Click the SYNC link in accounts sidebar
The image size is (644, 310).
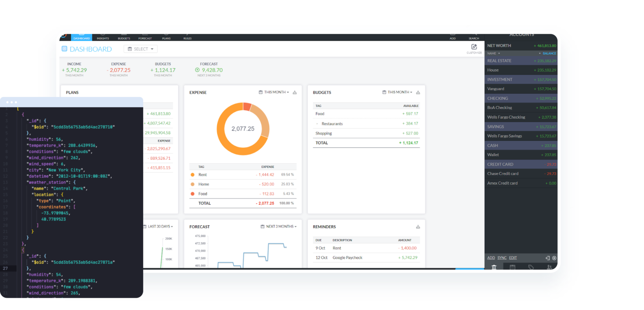[x=502, y=258]
